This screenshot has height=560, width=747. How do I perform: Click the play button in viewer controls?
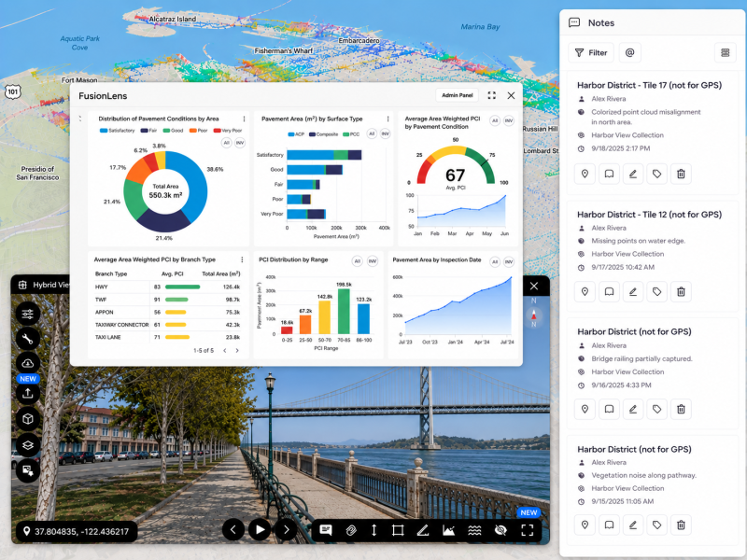pyautogui.click(x=260, y=529)
